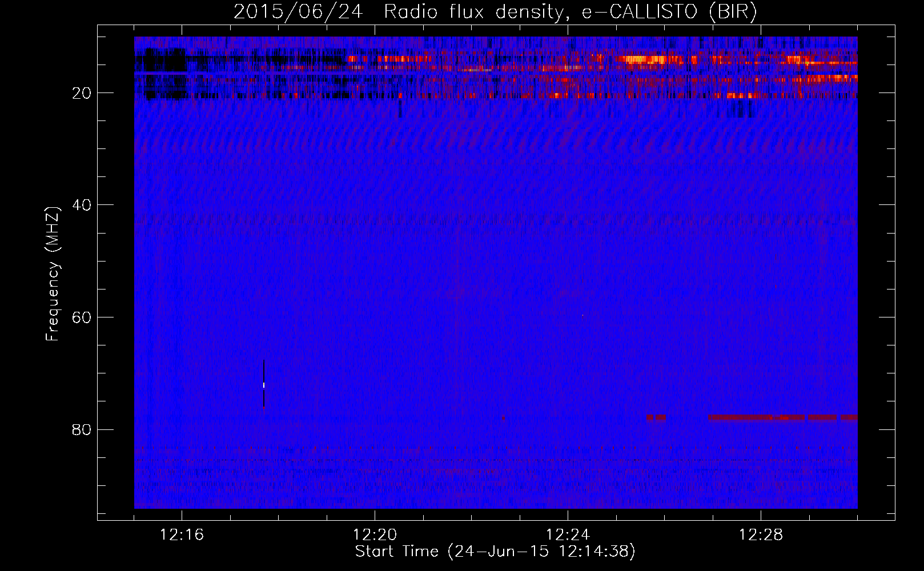924x571 pixels.
Task: Click the black vertical spike in the spectrogram
Action: click(264, 383)
